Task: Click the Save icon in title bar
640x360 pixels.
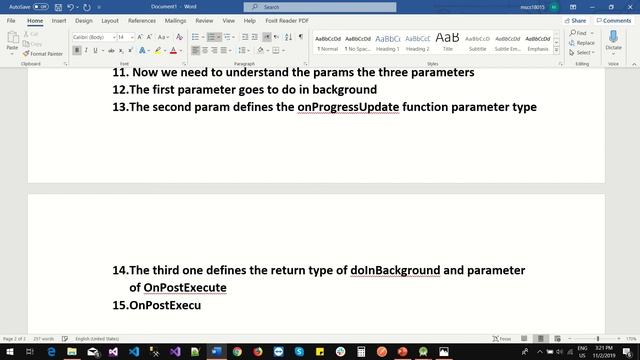Action: point(58,7)
